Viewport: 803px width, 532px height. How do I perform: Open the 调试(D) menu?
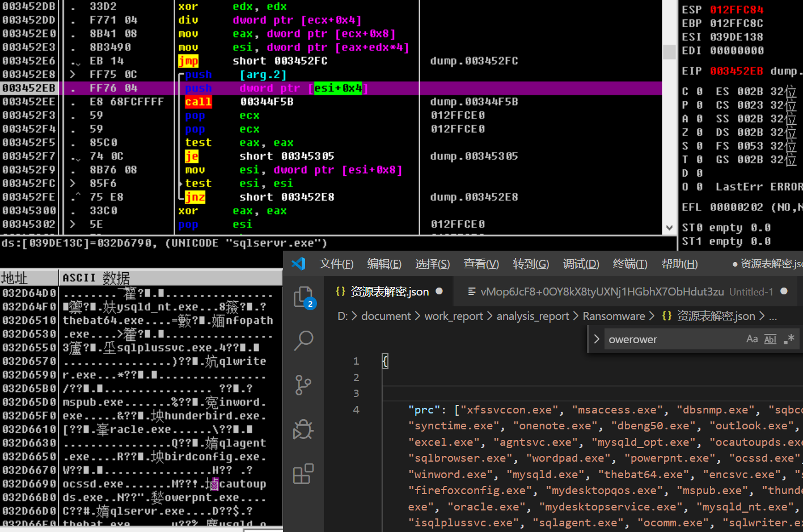581,264
